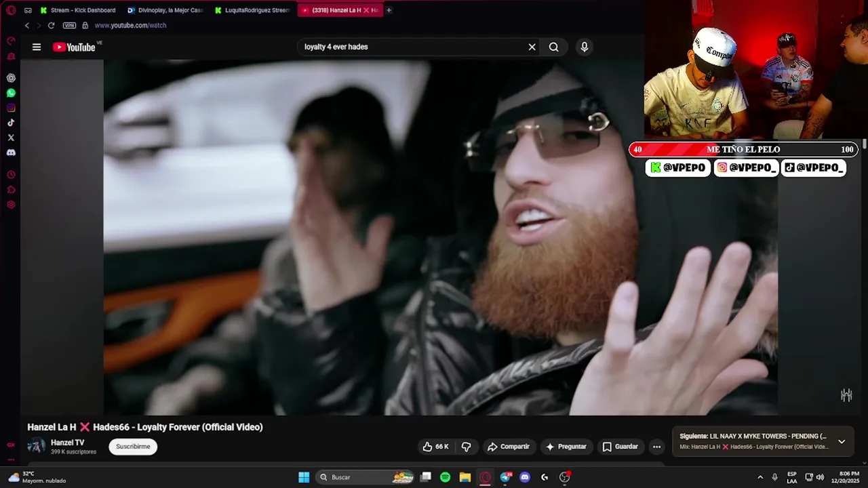
Task: Share the video via Compartir
Action: click(509, 447)
